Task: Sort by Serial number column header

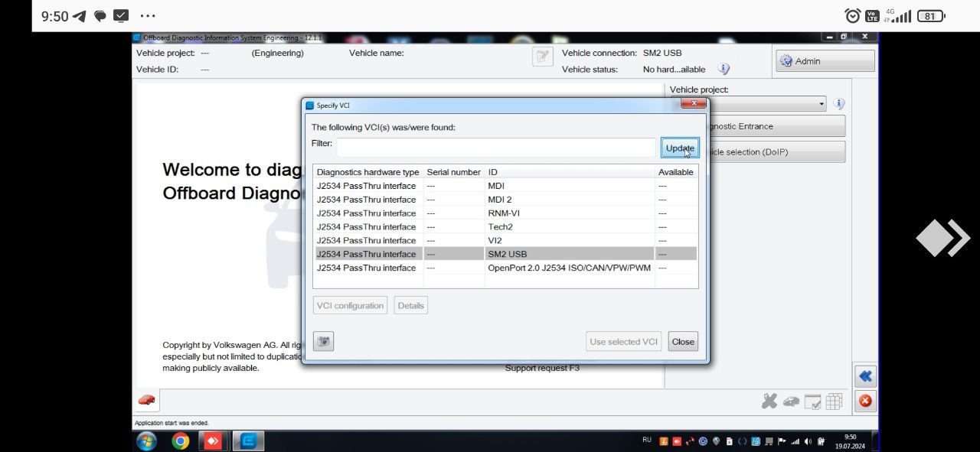Action: coord(454,172)
